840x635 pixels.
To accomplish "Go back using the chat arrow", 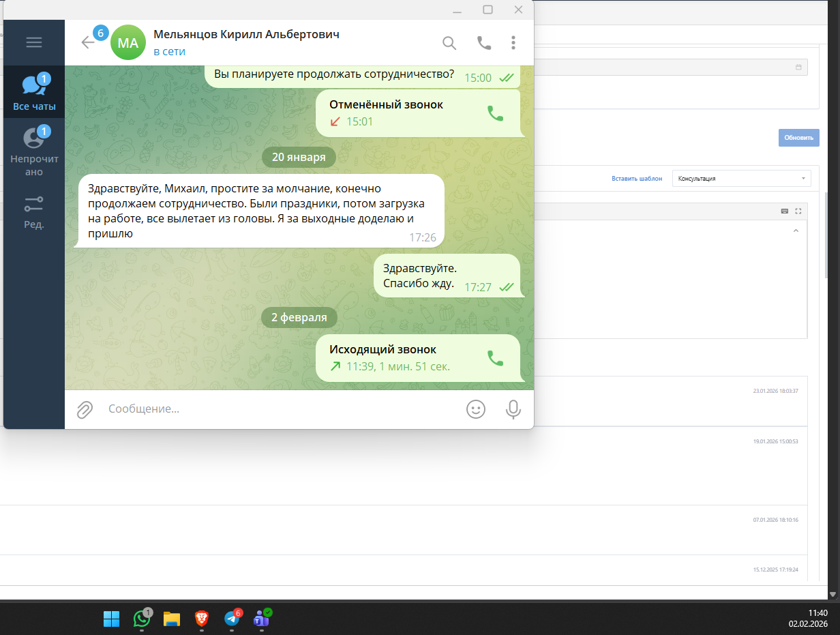I will [88, 42].
